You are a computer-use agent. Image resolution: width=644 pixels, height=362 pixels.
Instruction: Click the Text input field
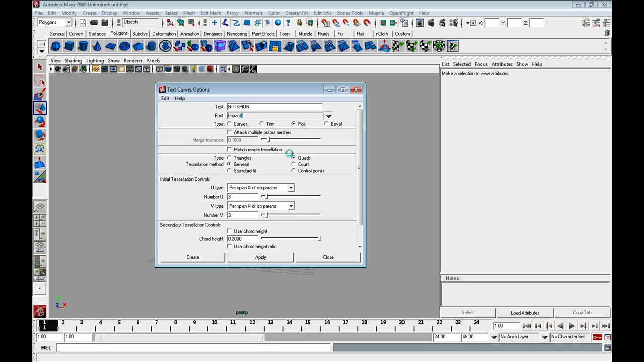(274, 107)
